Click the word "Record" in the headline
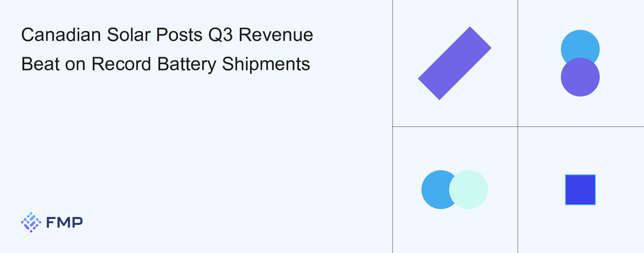Screen dimensions: 644x253 [121, 64]
